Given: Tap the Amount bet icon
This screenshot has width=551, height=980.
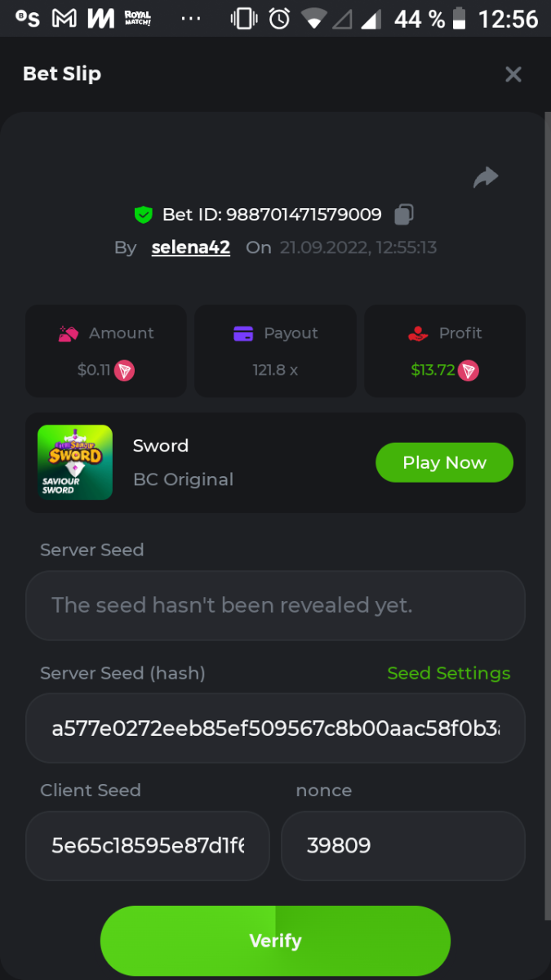Looking at the screenshot, I should [x=68, y=333].
